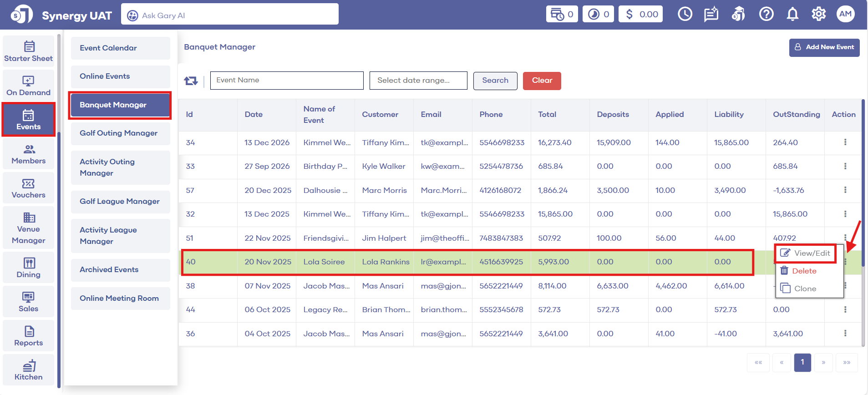Click the help question mark icon

pos(766,15)
